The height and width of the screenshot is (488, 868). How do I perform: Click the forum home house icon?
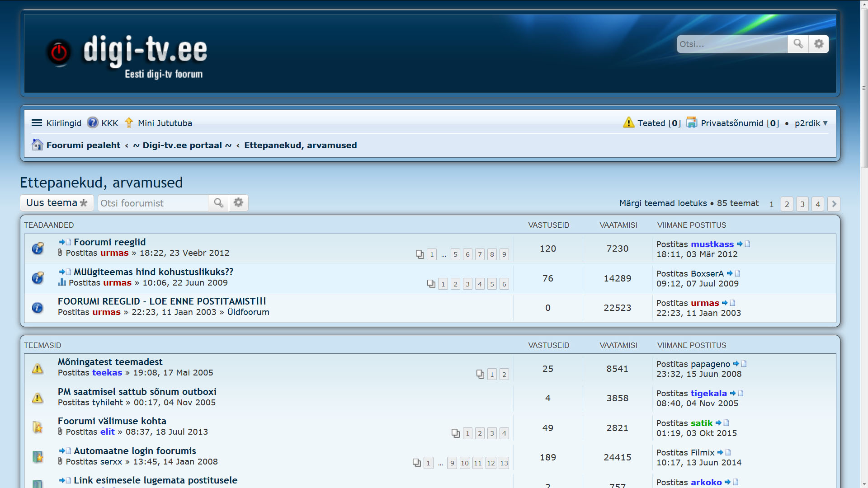37,145
